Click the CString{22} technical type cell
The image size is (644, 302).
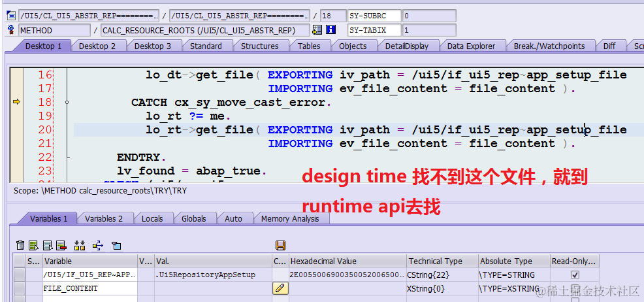442,275
